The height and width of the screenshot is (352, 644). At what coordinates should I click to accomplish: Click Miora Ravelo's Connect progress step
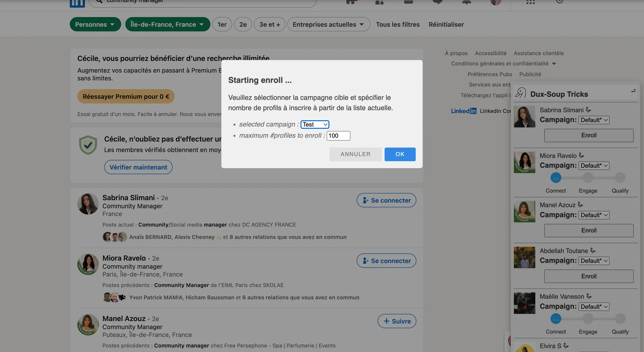[x=556, y=178]
